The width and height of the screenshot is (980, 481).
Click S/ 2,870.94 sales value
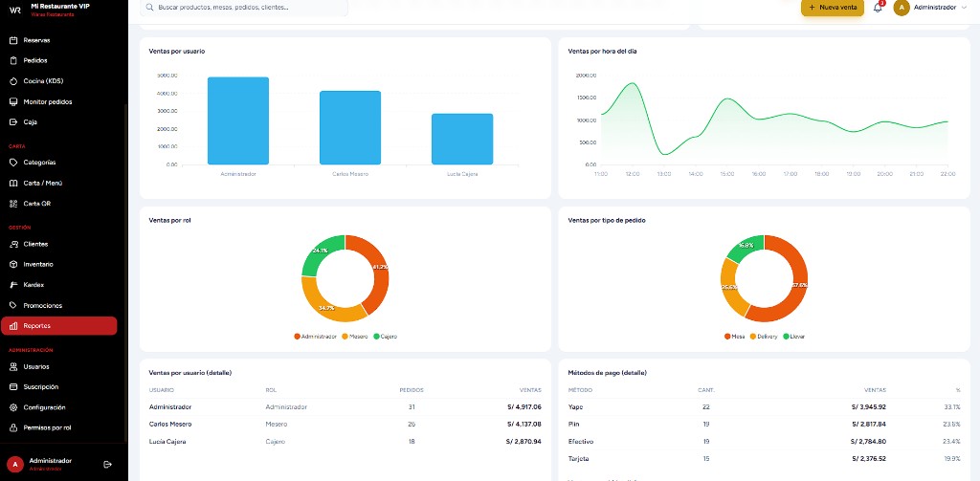523,441
